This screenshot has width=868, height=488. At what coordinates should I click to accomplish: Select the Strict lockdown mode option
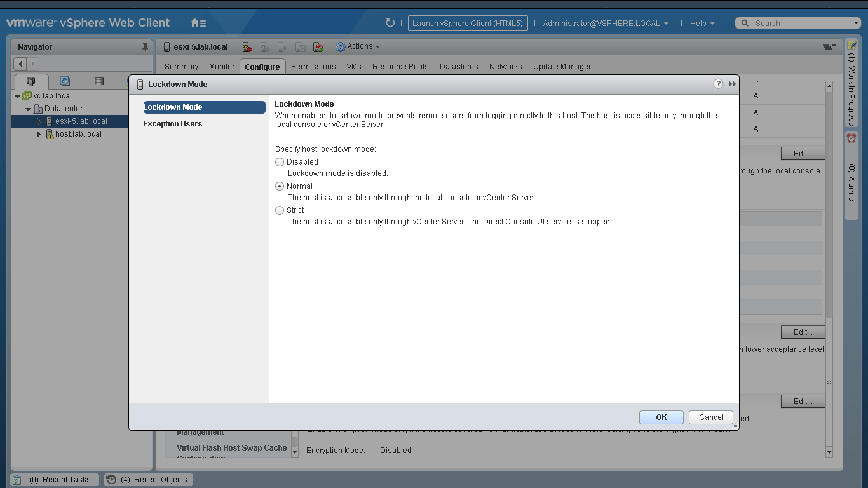pos(280,210)
